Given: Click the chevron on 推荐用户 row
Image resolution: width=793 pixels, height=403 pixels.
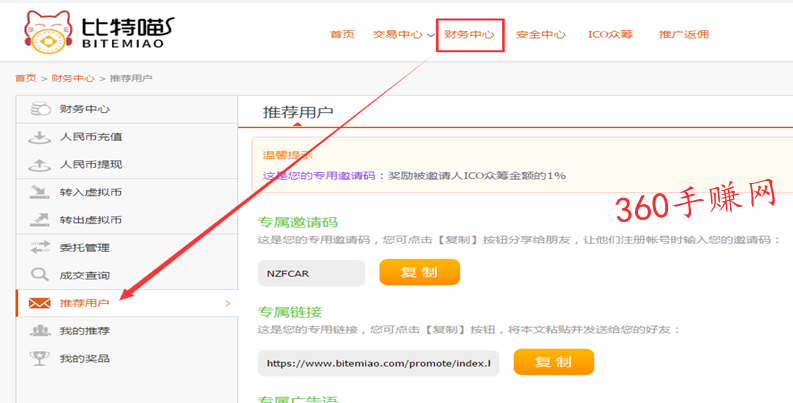Looking at the screenshot, I should click(228, 303).
